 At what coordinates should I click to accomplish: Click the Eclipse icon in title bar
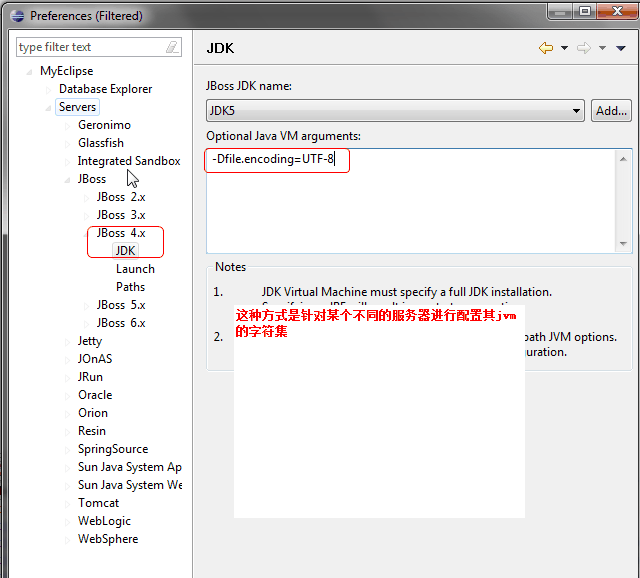pos(18,16)
